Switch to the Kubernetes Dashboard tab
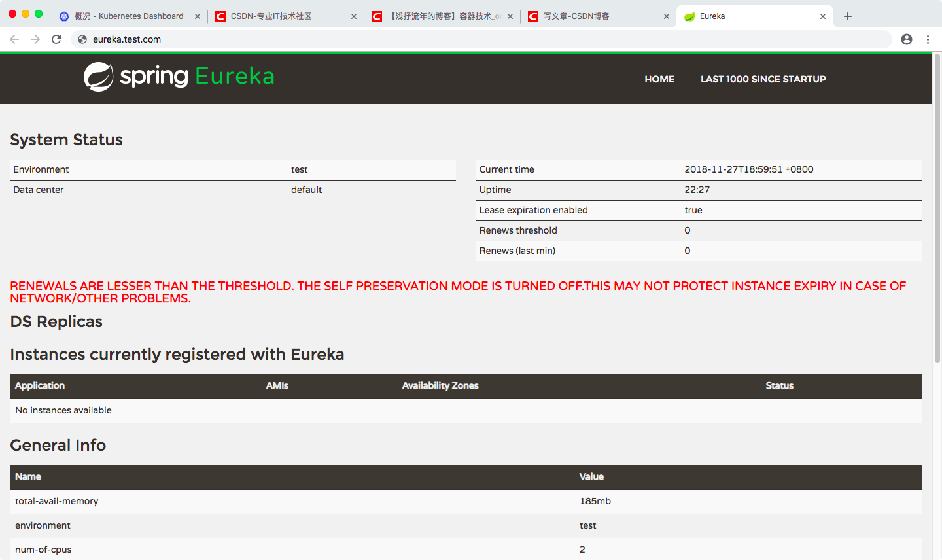The height and width of the screenshot is (560, 942). [129, 16]
